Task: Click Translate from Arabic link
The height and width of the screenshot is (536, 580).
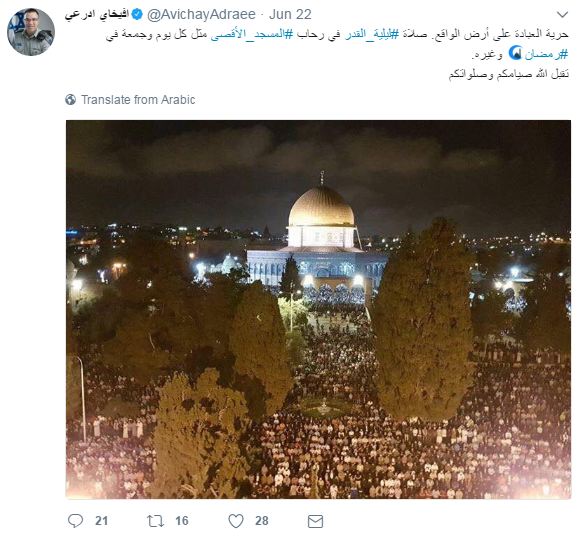Action: 138,100
